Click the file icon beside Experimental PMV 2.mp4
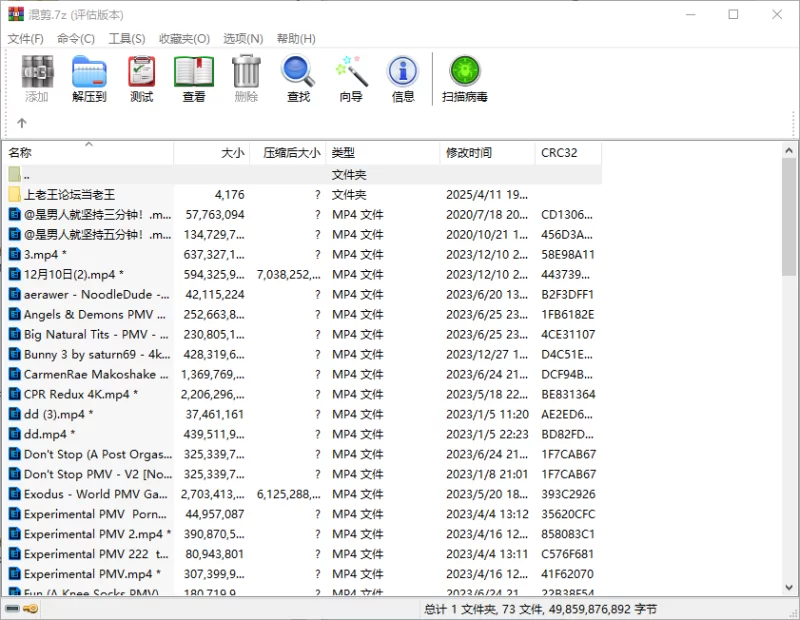 (x=15, y=534)
